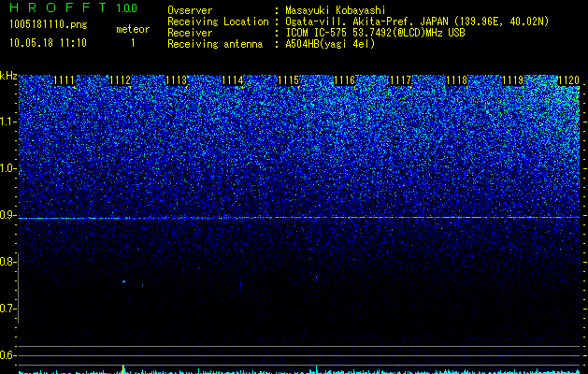Image resolution: width=588 pixels, height=374 pixels.
Task: Click the 1120 time marker
Action: click(x=569, y=80)
